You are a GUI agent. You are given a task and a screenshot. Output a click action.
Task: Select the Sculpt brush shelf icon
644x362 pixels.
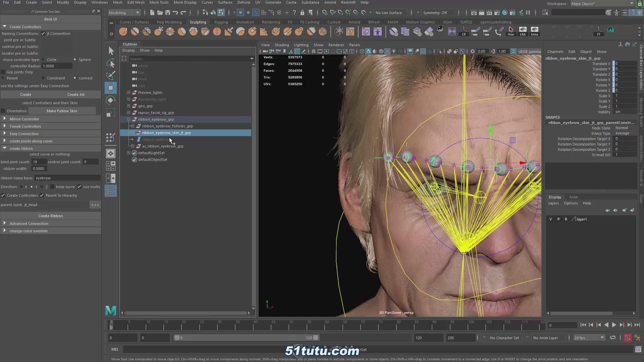pos(123,32)
